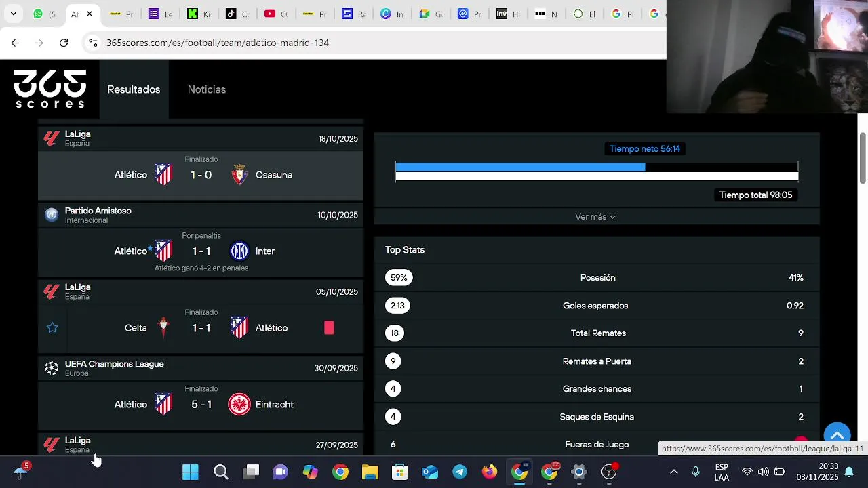The height and width of the screenshot is (488, 868).
Task: Click the Tiempo neto blue progress bar
Action: coord(520,167)
